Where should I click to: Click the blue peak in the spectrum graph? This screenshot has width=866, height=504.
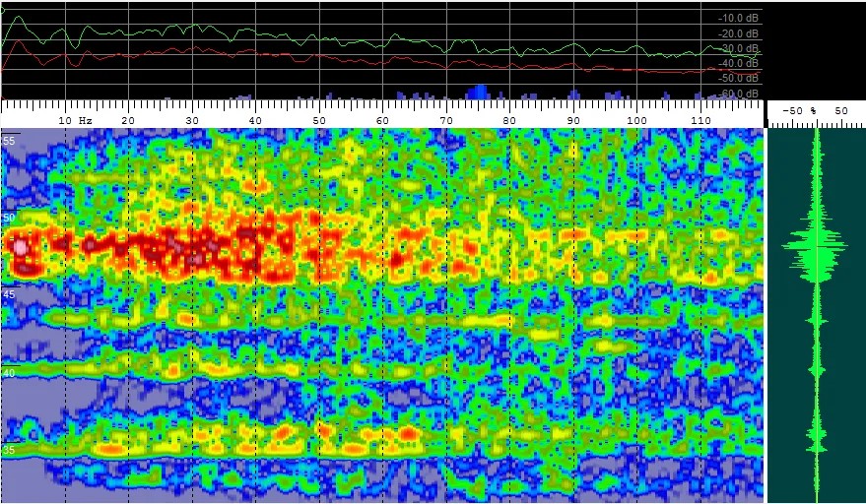479,92
